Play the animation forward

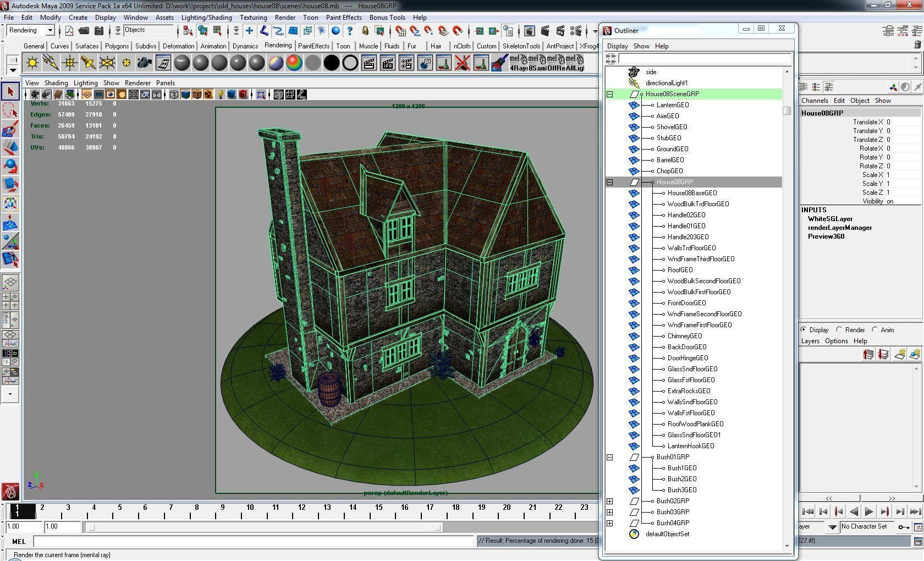tap(869, 512)
